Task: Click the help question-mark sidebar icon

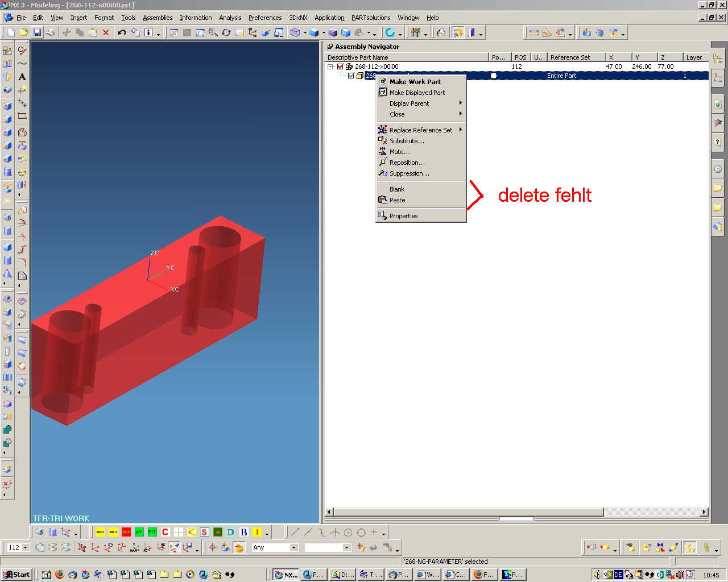Action: (718, 142)
